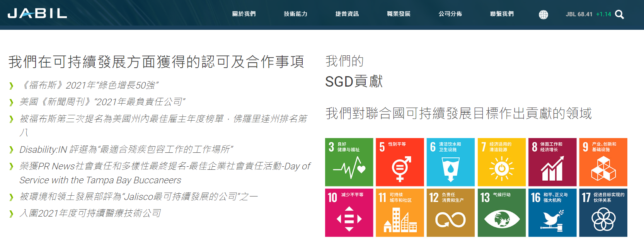Open the 職業發展 menu
Viewport: 644px width, 251px height.
[x=399, y=14]
